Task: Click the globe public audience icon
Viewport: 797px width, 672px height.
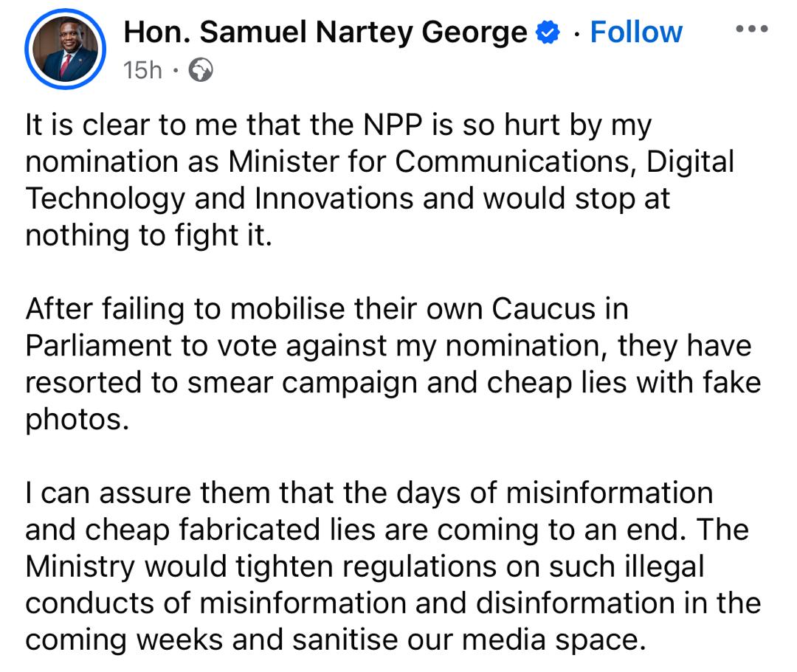Action: [201, 70]
